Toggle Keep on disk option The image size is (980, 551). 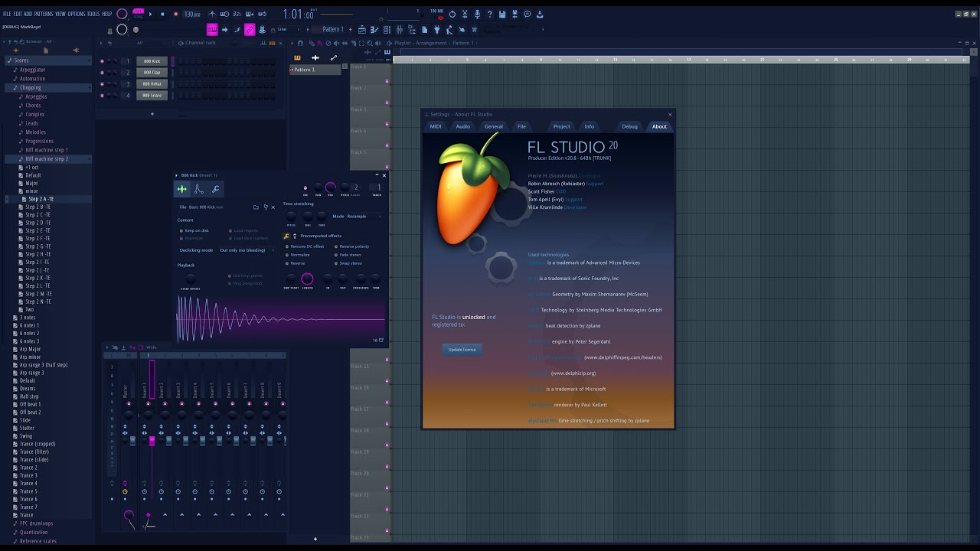click(194, 230)
